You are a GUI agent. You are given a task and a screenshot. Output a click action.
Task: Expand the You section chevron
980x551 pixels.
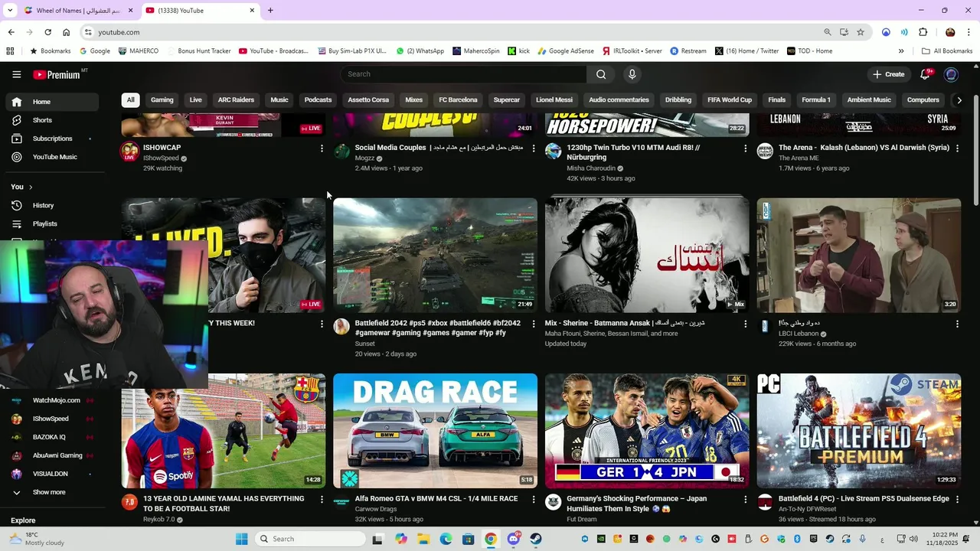(x=31, y=187)
